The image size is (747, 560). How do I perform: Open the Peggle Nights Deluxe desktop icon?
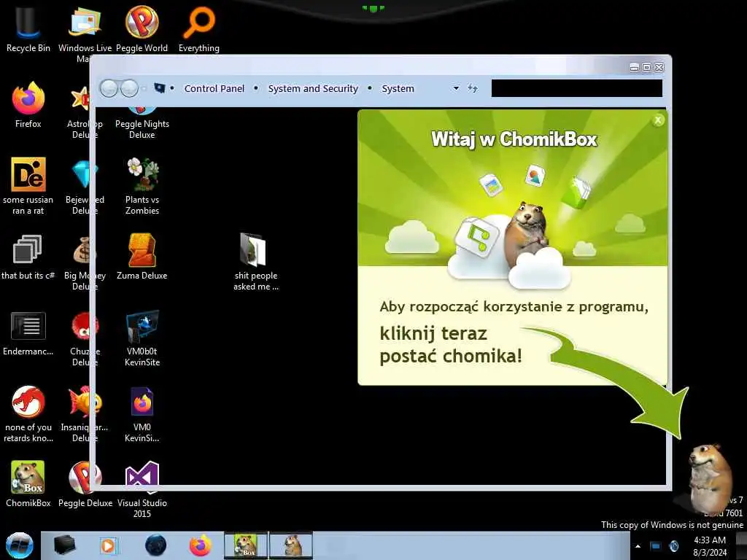point(142,122)
